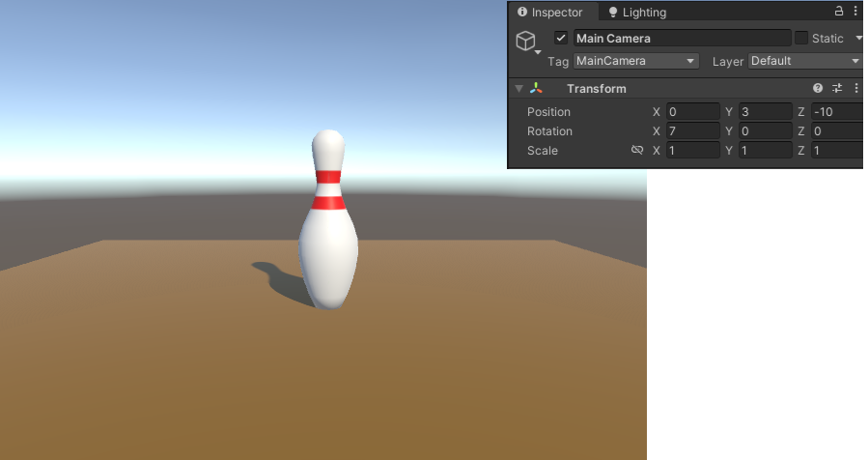868x460 pixels.
Task: Click the Position Y field showing 3
Action: (765, 111)
